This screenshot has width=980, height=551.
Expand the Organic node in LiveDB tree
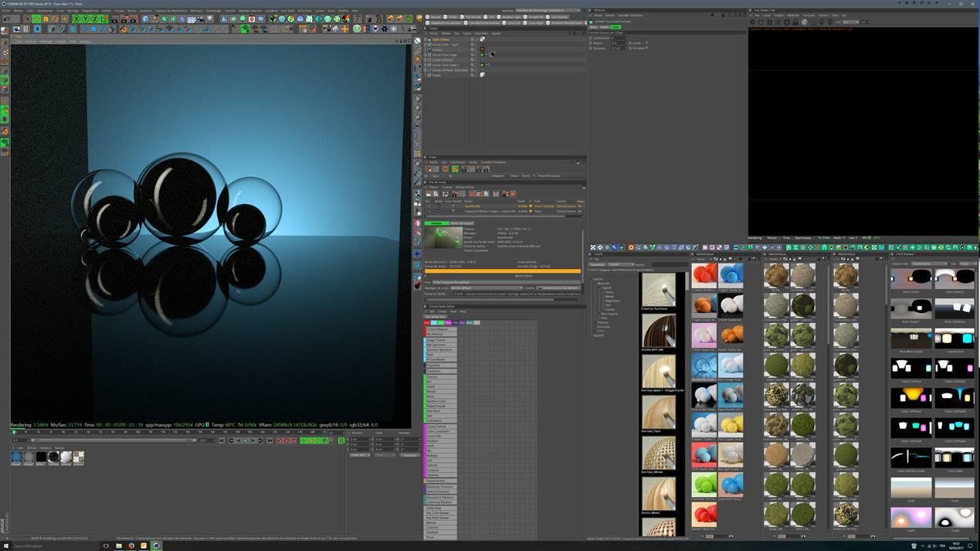600,287
